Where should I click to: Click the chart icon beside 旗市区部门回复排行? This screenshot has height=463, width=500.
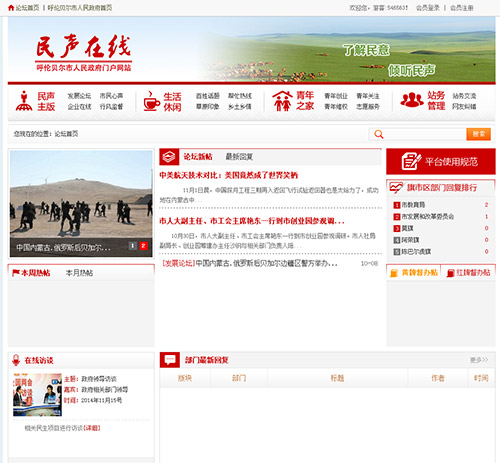pyautogui.click(x=396, y=187)
